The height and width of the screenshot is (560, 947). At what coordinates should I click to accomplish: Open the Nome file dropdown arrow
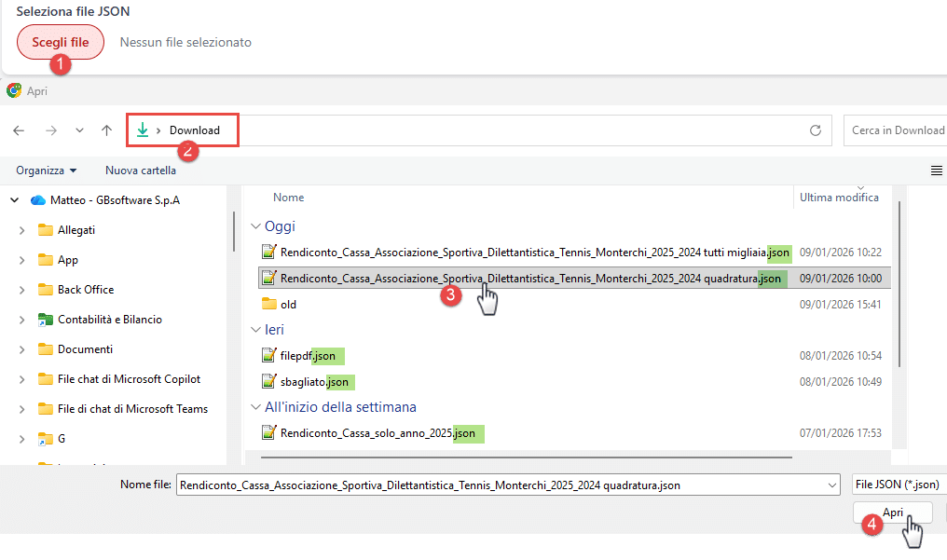coord(832,485)
